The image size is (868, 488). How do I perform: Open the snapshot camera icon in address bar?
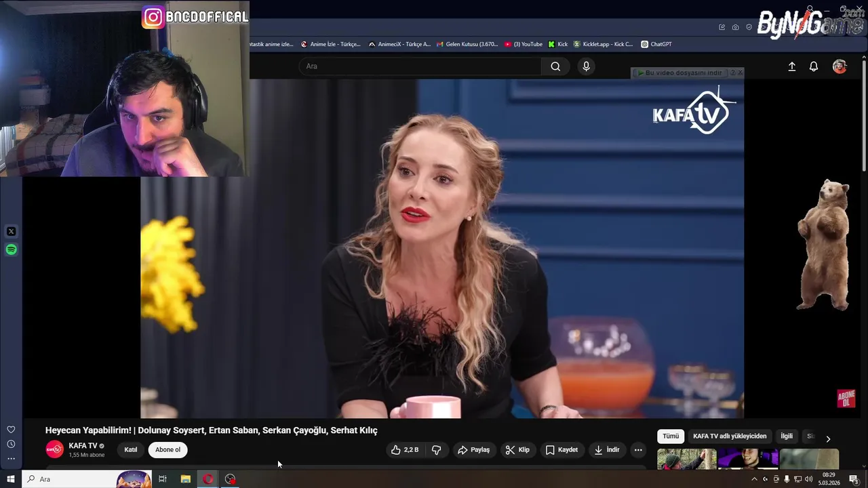pyautogui.click(x=735, y=27)
